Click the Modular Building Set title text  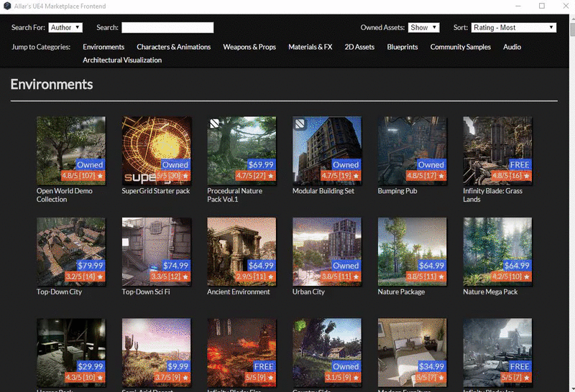pyautogui.click(x=323, y=191)
